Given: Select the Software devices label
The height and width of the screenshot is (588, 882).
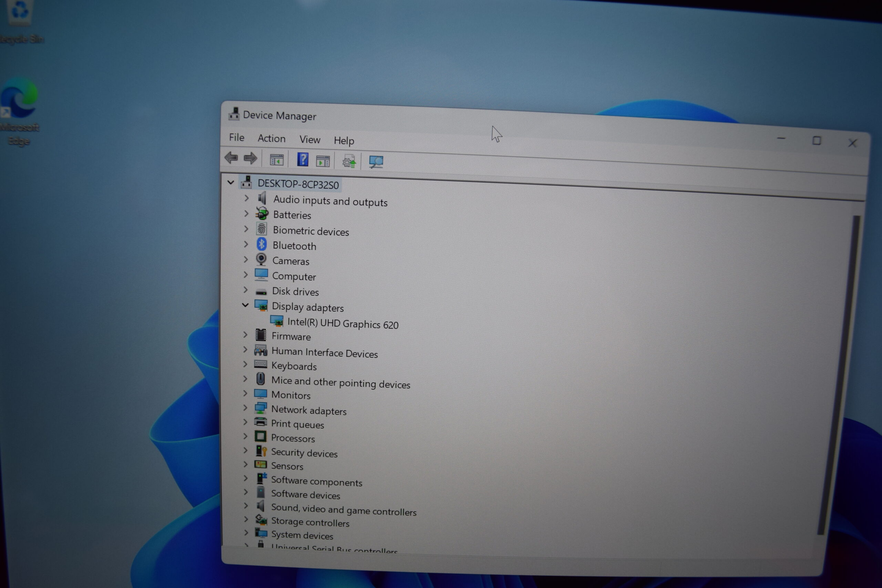Looking at the screenshot, I should click(x=306, y=495).
